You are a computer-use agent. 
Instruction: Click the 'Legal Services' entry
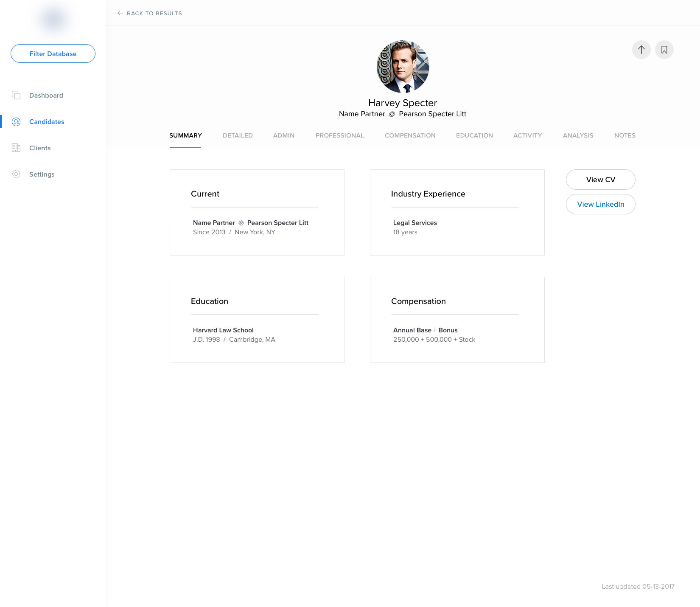(x=415, y=223)
